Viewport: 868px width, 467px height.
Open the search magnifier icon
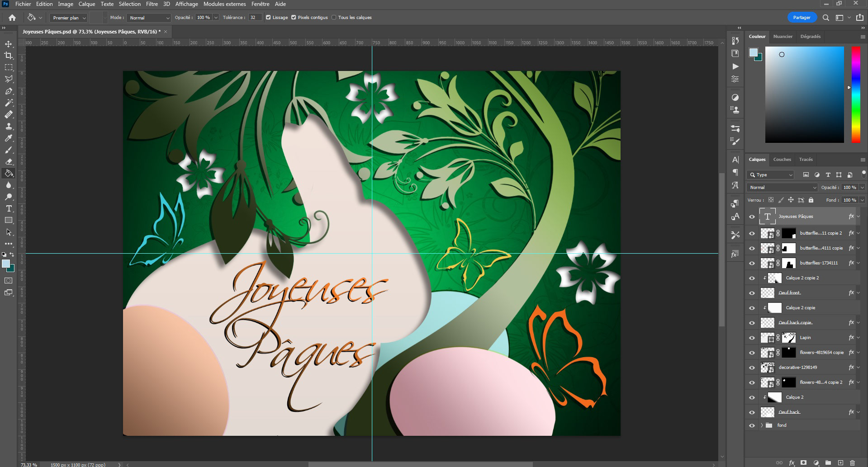click(825, 18)
